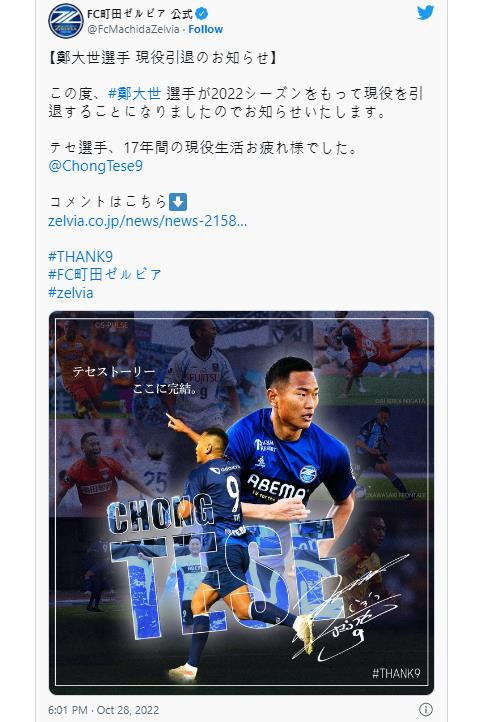Click the 6:01 PM Oct 28, 2022 timestamp
483x722 pixels.
104,710
